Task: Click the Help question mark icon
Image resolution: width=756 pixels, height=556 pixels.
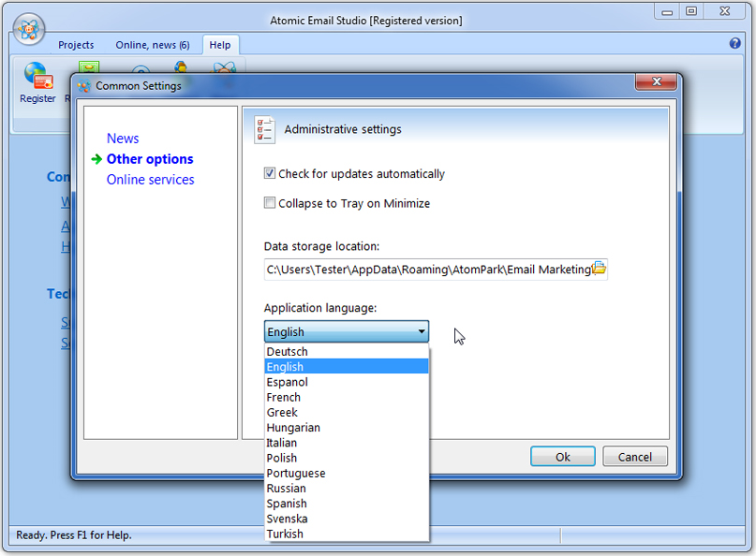Action: 733,43
